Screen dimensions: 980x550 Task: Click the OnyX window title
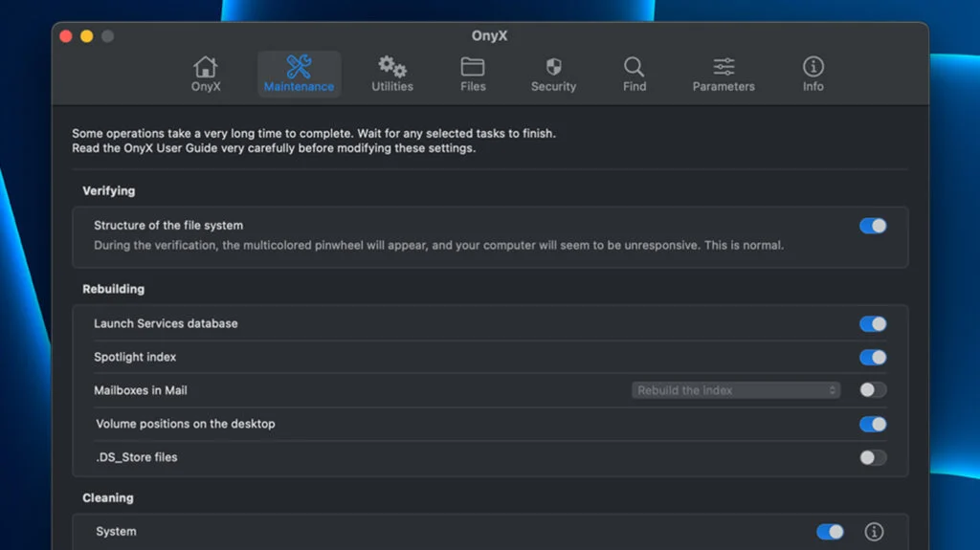click(489, 35)
